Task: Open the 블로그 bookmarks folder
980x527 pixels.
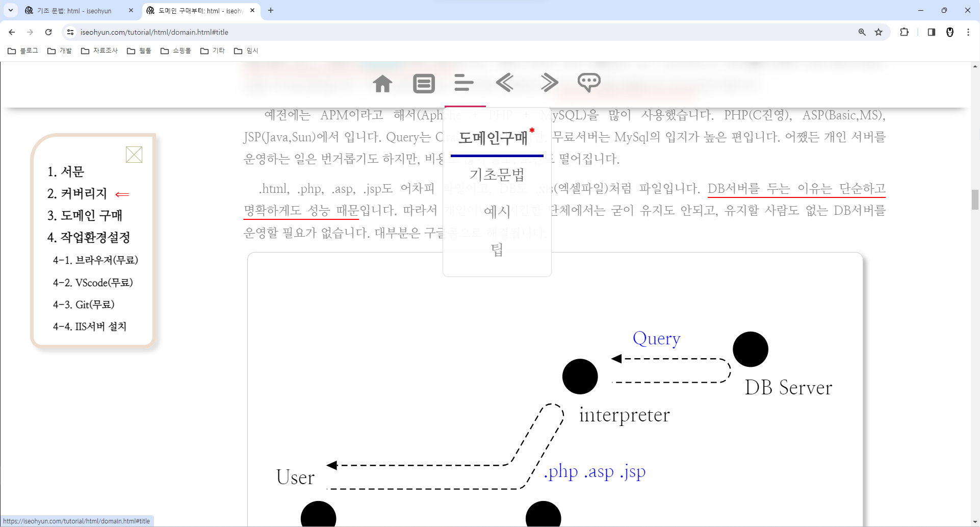Action: tap(23, 51)
